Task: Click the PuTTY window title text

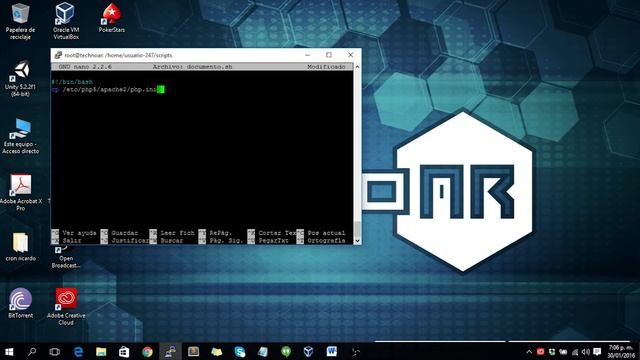Action: click(118, 55)
